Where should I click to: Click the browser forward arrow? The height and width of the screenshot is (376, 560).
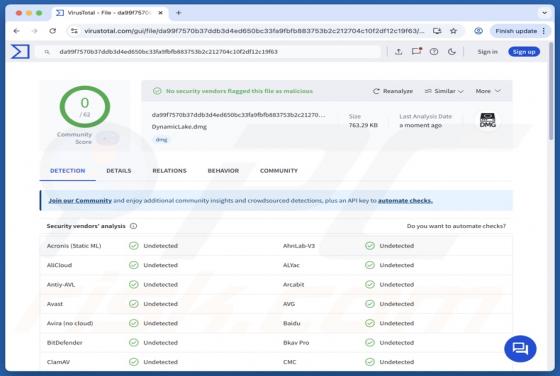[x=35, y=31]
